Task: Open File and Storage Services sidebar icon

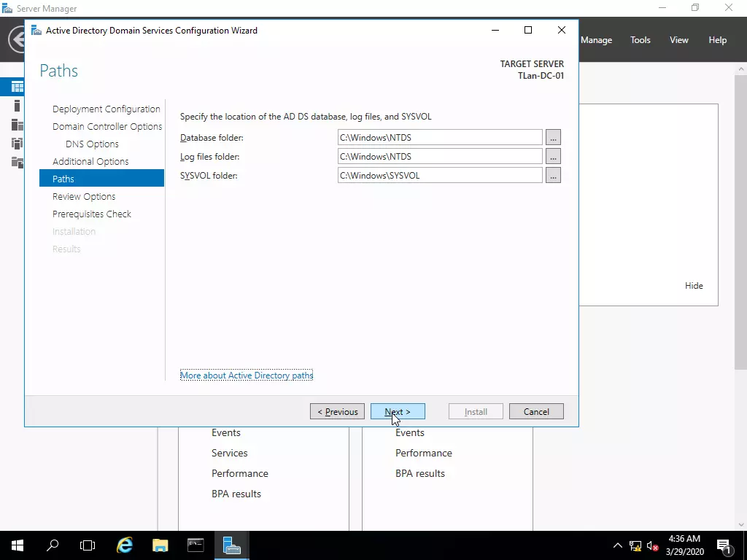Action: point(18,163)
